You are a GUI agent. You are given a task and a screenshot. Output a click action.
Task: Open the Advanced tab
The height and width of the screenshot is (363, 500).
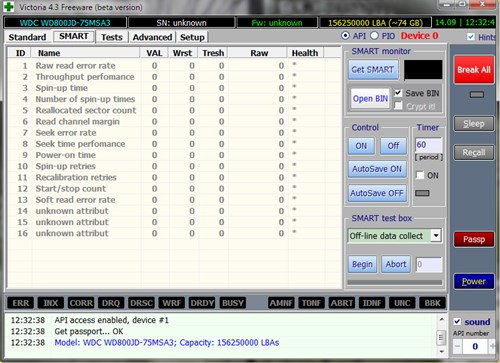pos(152,37)
